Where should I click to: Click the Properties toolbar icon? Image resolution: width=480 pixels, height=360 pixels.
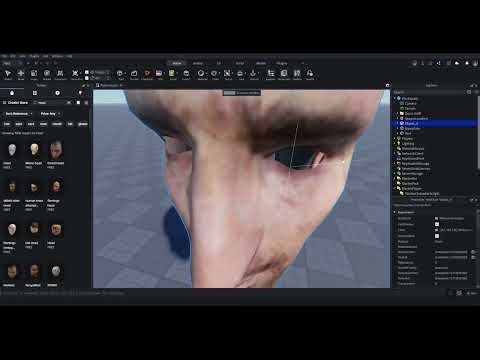point(284,74)
